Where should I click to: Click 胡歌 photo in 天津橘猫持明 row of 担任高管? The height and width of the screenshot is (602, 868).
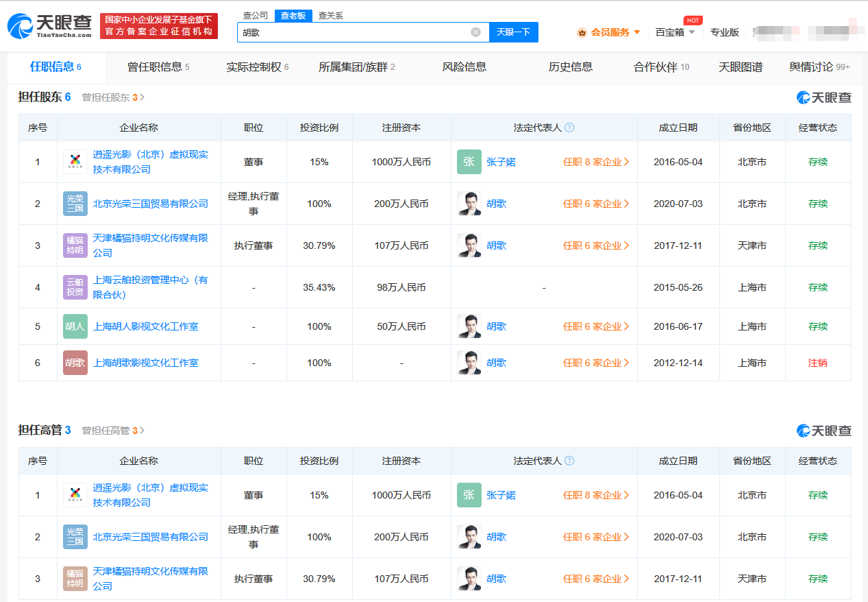coord(469,579)
